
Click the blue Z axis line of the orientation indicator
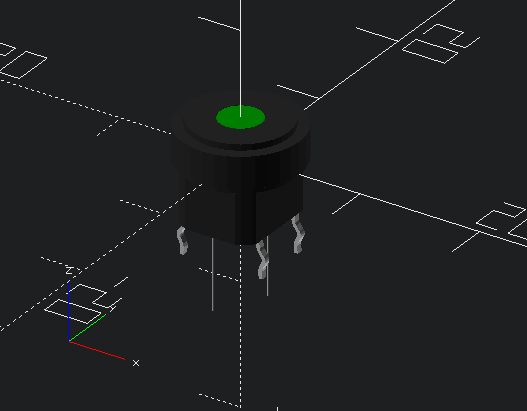pyautogui.click(x=69, y=312)
